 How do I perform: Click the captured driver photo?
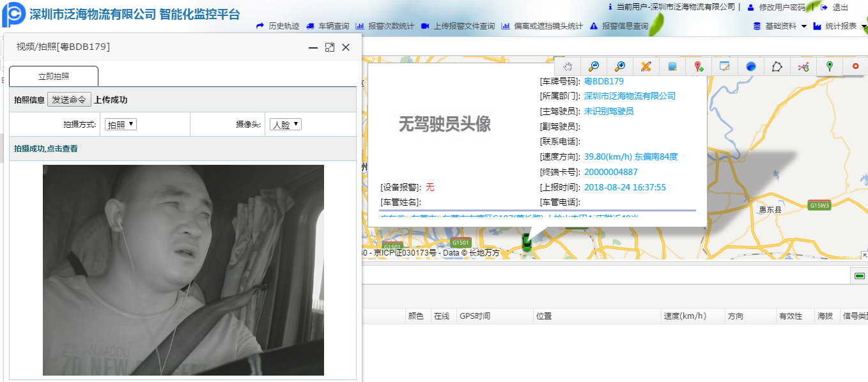(x=183, y=270)
